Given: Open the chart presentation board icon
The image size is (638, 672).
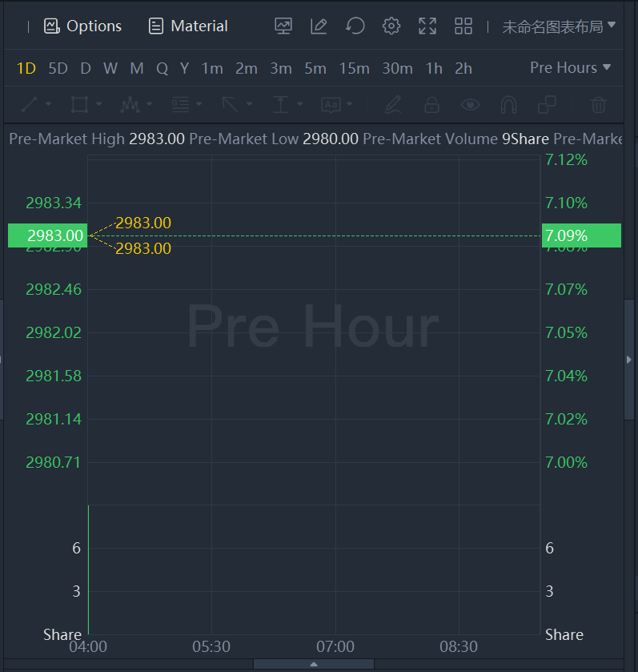Looking at the screenshot, I should click(x=283, y=26).
